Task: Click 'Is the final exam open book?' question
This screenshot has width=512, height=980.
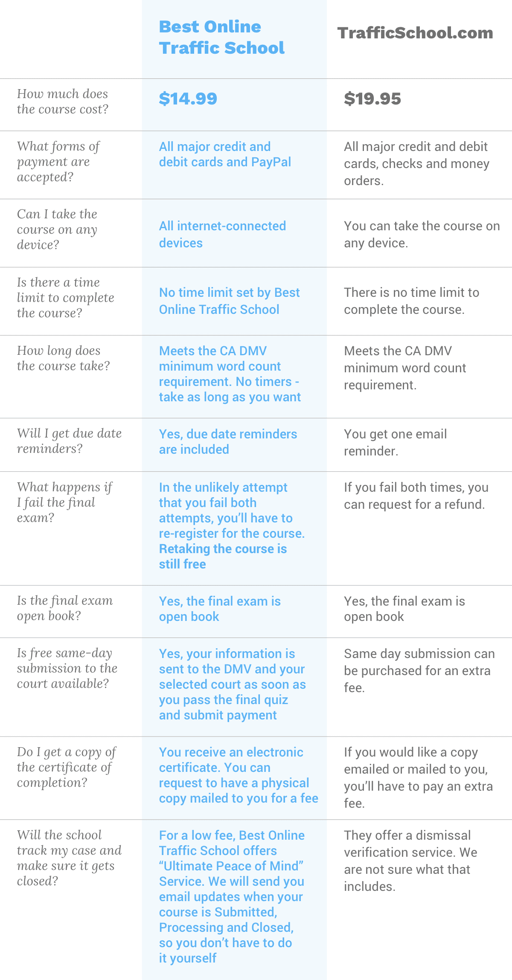Action: pos(65,608)
